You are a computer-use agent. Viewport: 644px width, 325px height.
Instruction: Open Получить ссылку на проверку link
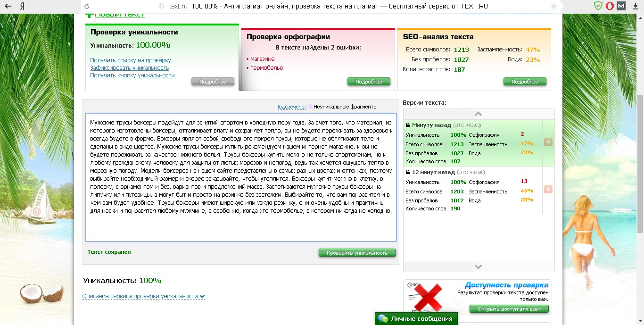click(131, 60)
